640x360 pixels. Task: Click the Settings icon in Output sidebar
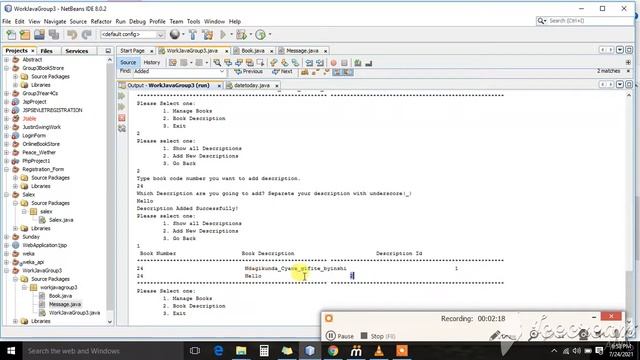click(122, 129)
